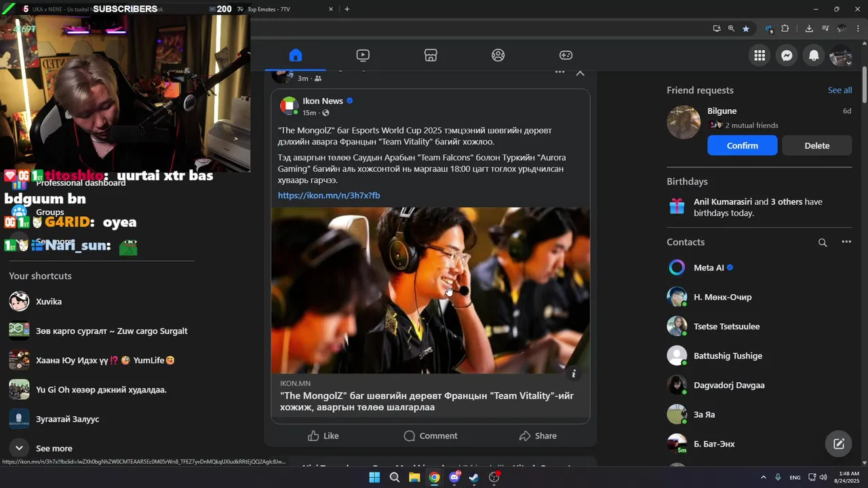This screenshot has width=868, height=488.
Task: Open the Chrome three-dot menu
Action: (x=859, y=28)
